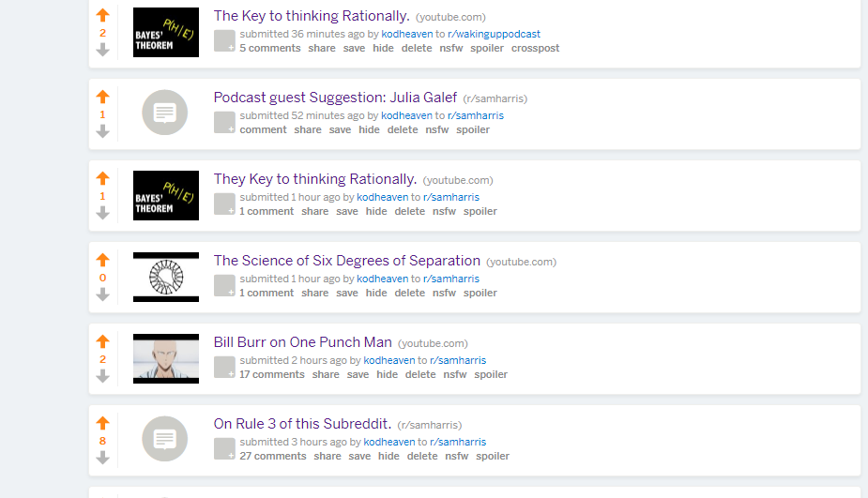Downvote 'Podcast guest Suggestion: Julia Galef' post
Image resolution: width=868 pixels, height=498 pixels.
(x=102, y=131)
